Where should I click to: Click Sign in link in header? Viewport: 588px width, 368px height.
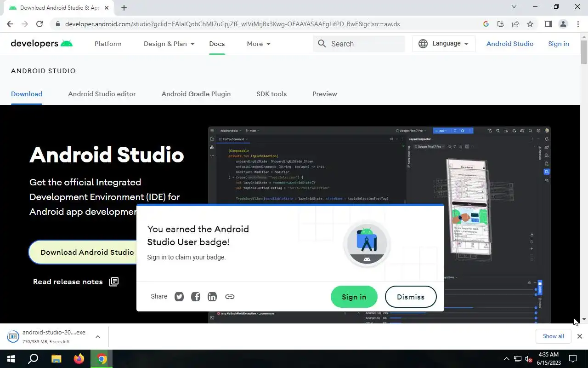pyautogui.click(x=559, y=44)
